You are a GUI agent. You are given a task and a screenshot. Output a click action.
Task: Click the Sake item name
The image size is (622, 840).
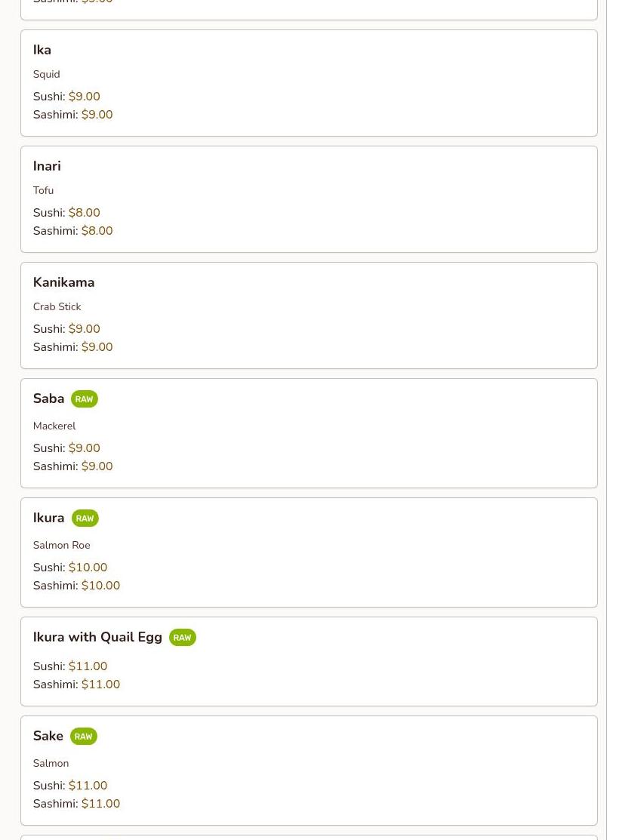pos(48,736)
